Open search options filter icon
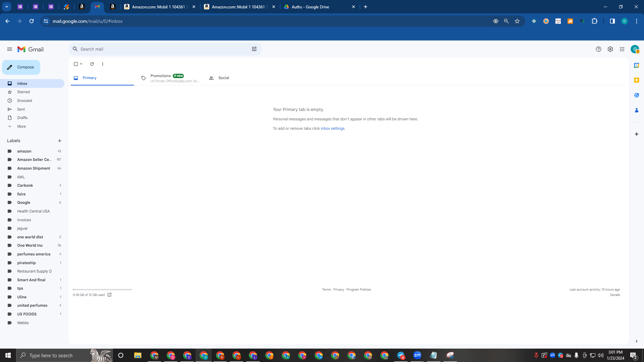This screenshot has width=644, height=362. point(254,49)
